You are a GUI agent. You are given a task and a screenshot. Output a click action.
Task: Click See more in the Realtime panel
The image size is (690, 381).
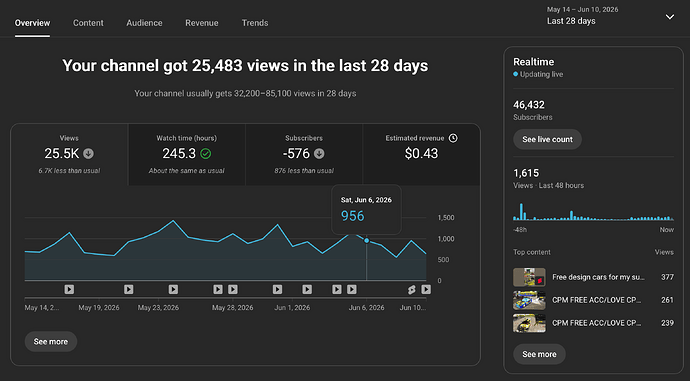pos(539,354)
